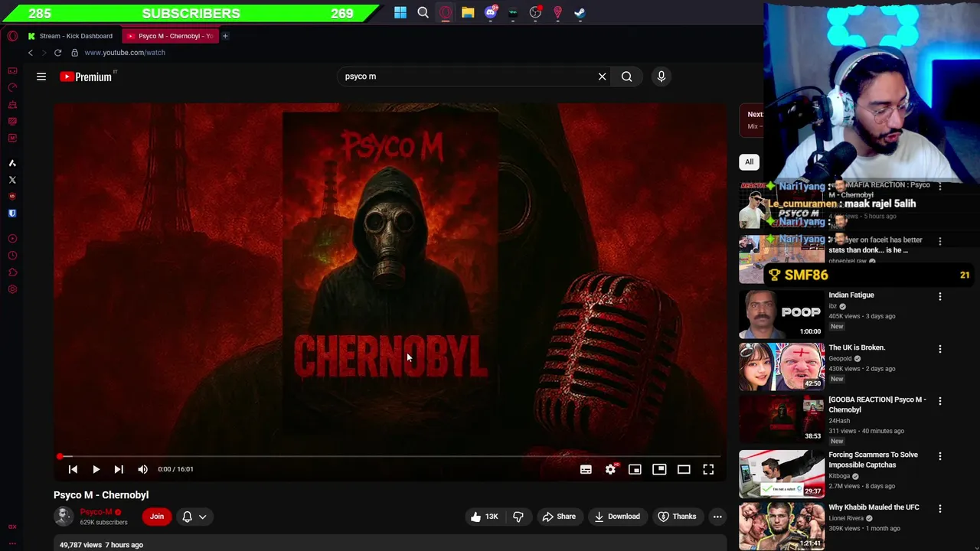Open Discord from the taskbar
Screen dimensions: 980x551
(491, 12)
